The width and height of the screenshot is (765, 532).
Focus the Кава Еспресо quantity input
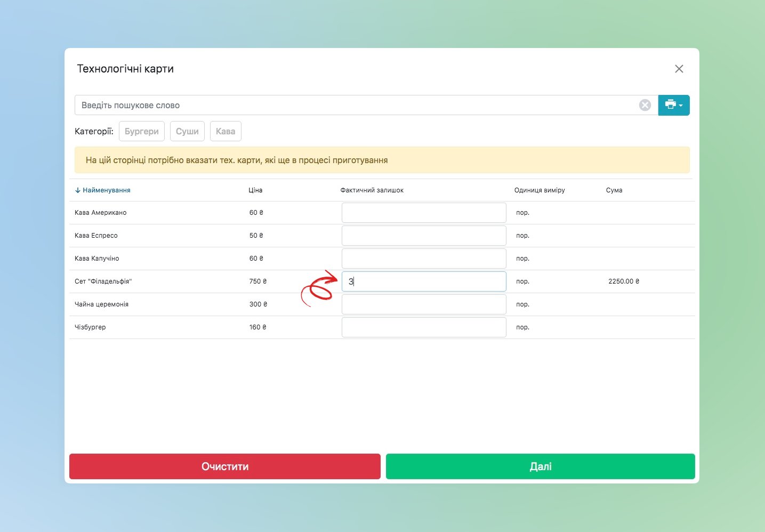[x=423, y=236]
